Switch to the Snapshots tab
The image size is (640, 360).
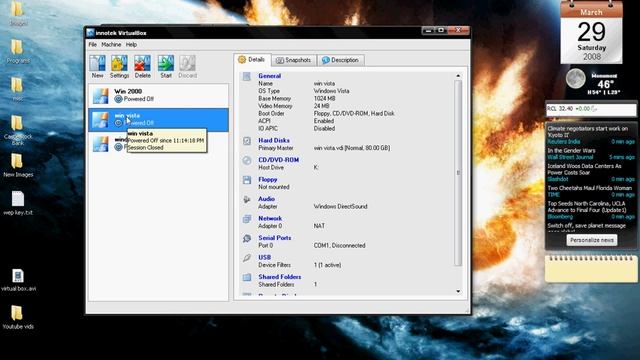click(293, 60)
